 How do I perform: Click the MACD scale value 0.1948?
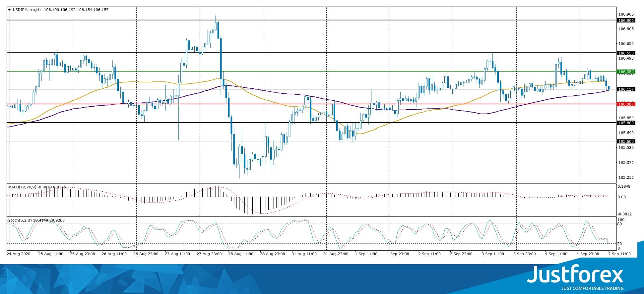(624, 186)
